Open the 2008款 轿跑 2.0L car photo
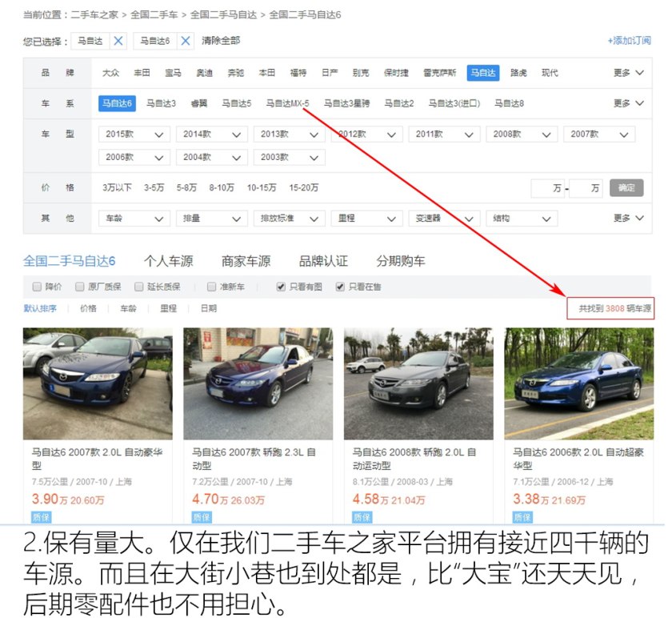The width and height of the screenshot is (672, 618). pos(418,383)
